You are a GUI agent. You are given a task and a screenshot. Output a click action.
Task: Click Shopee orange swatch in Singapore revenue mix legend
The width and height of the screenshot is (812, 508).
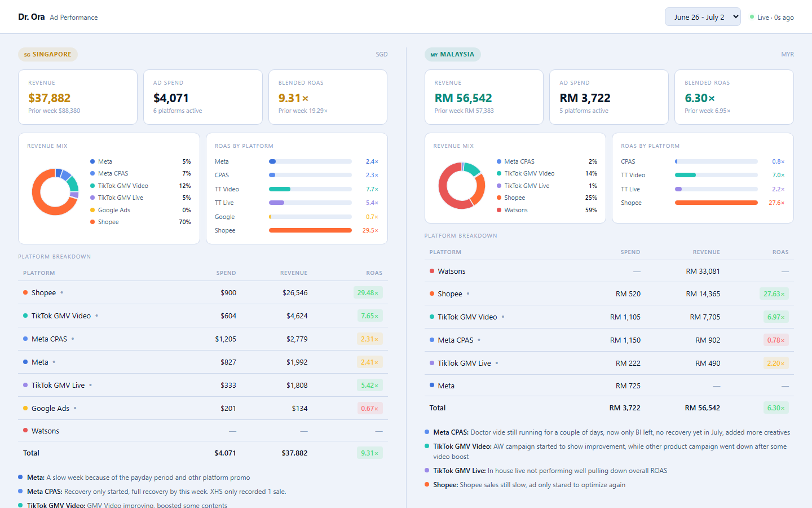[x=92, y=222]
